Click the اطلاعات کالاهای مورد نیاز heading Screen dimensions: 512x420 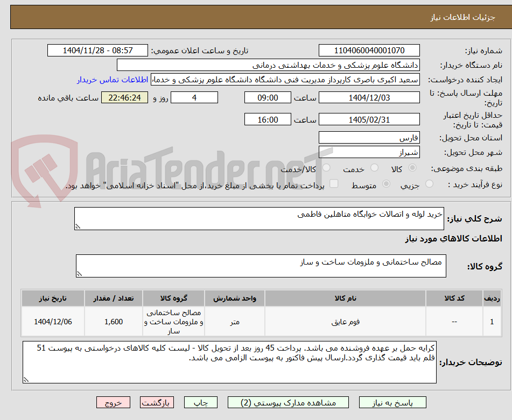(x=453, y=239)
